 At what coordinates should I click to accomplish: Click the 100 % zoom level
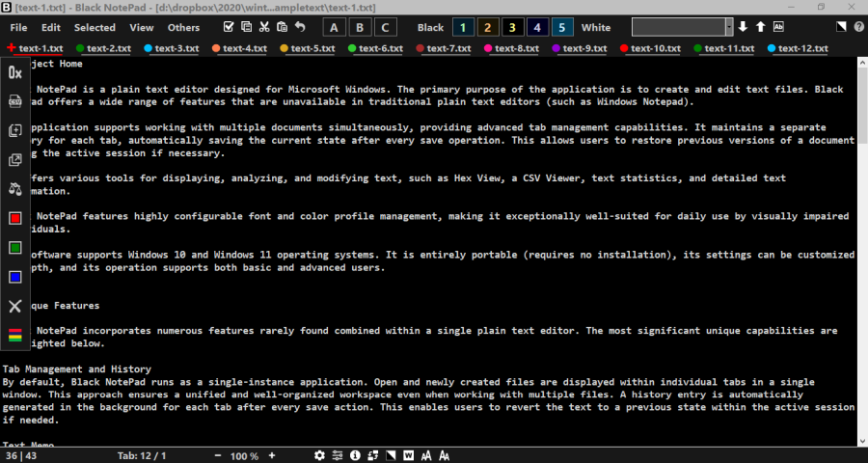[245, 456]
